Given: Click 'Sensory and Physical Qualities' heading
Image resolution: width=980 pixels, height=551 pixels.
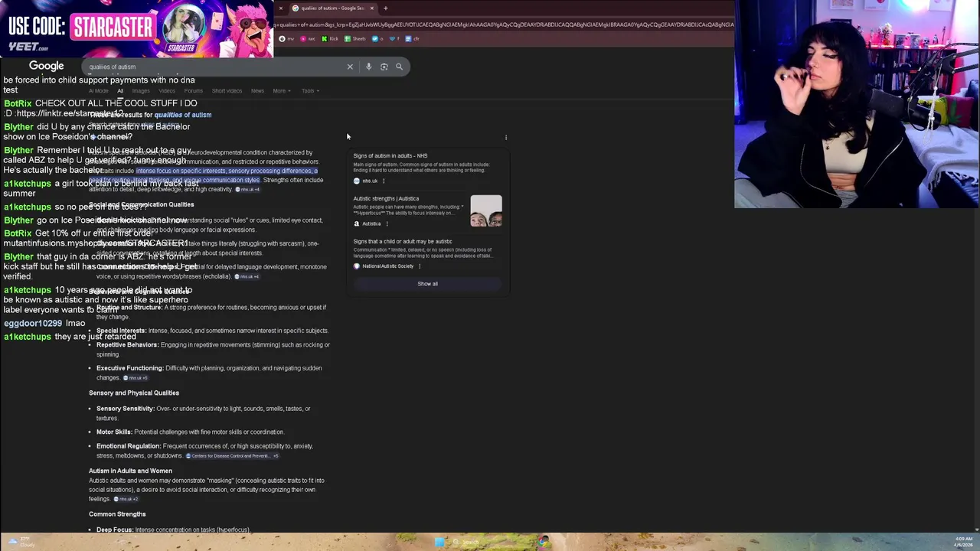Looking at the screenshot, I should pos(134,393).
